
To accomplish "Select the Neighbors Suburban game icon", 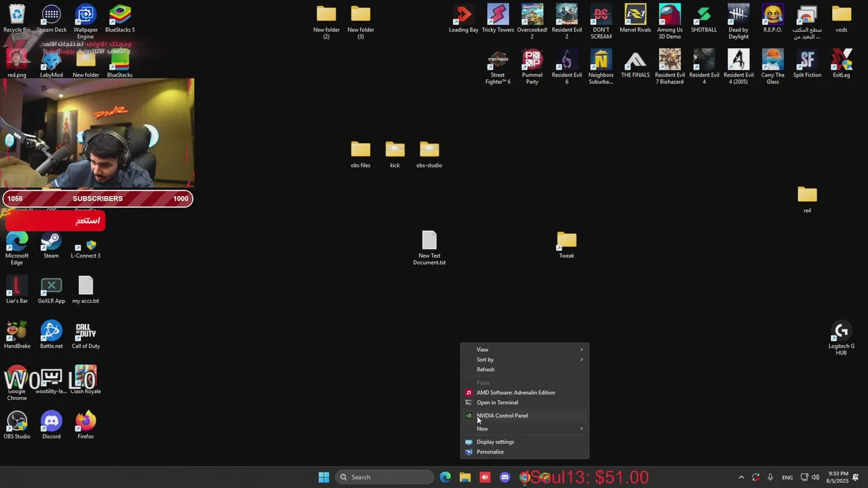I will [x=601, y=67].
